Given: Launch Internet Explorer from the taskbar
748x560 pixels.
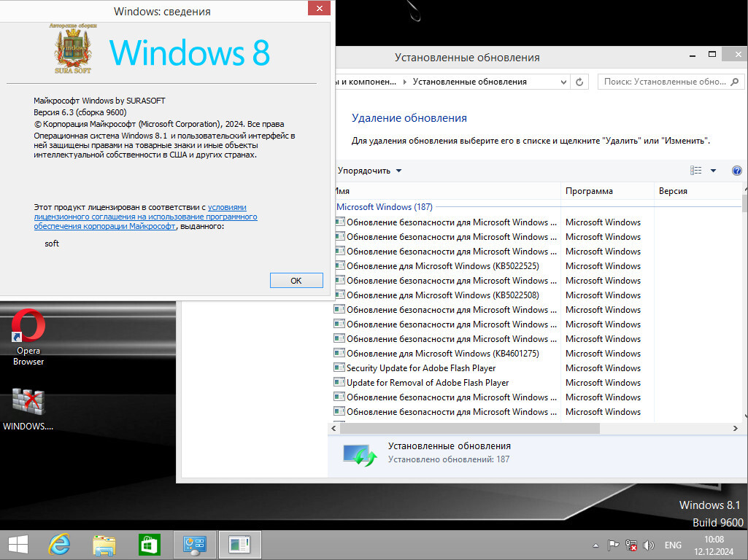Looking at the screenshot, I should coord(60,545).
